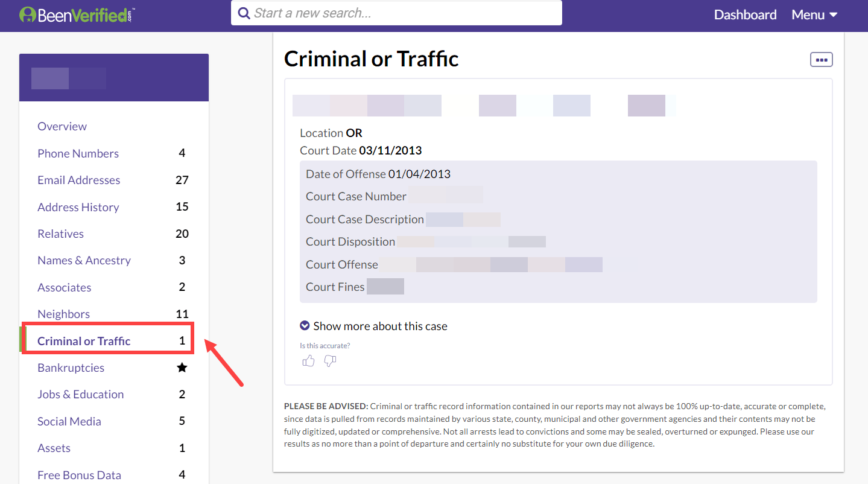868x484 pixels.
Task: Click the Court Case Number label
Action: 356,196
